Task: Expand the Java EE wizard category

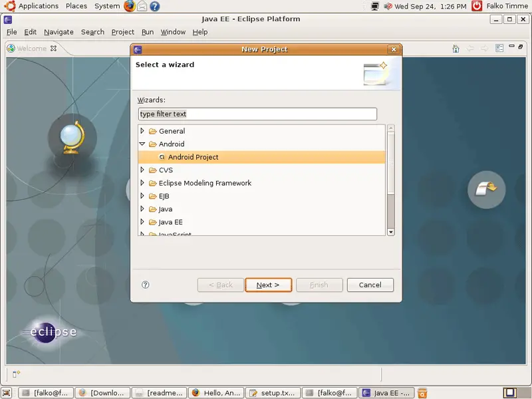Action: [142, 221]
